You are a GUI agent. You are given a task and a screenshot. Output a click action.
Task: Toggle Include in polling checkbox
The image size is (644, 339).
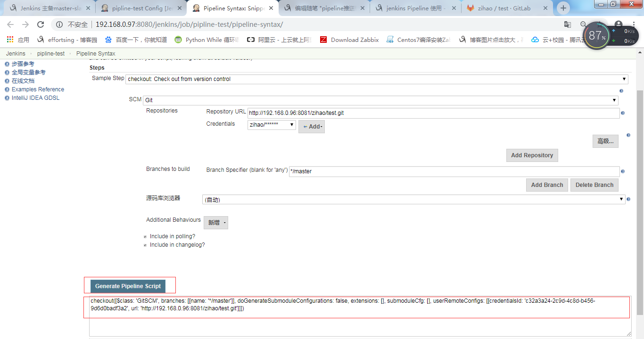(145, 236)
